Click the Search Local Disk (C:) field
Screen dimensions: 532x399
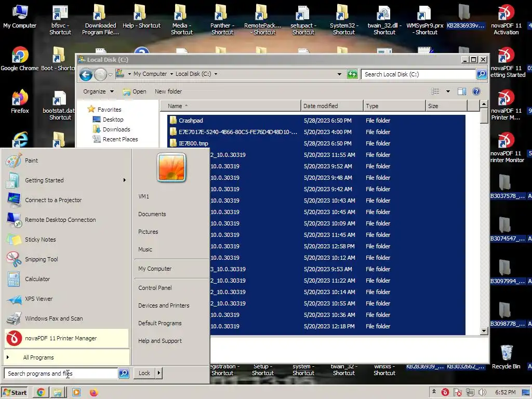tap(418, 74)
